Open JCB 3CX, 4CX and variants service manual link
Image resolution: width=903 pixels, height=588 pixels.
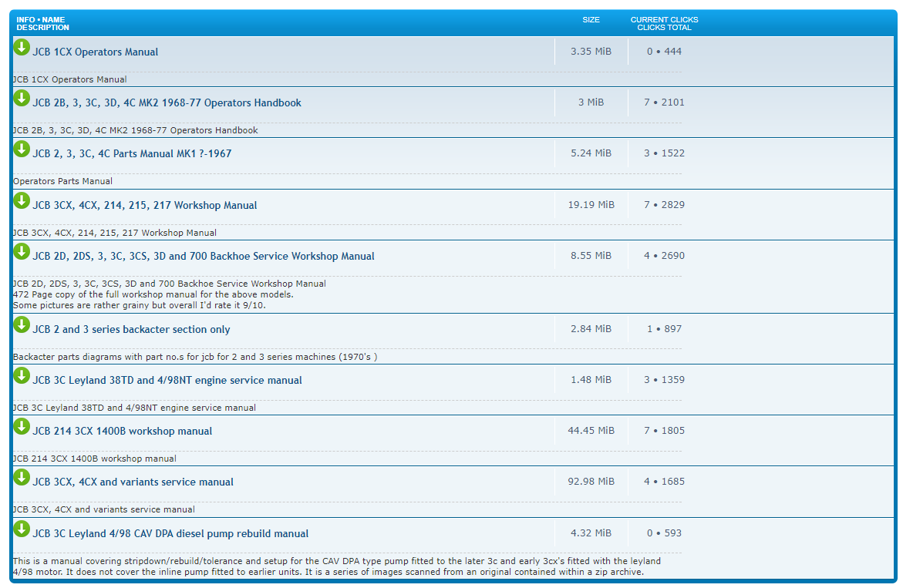133,482
